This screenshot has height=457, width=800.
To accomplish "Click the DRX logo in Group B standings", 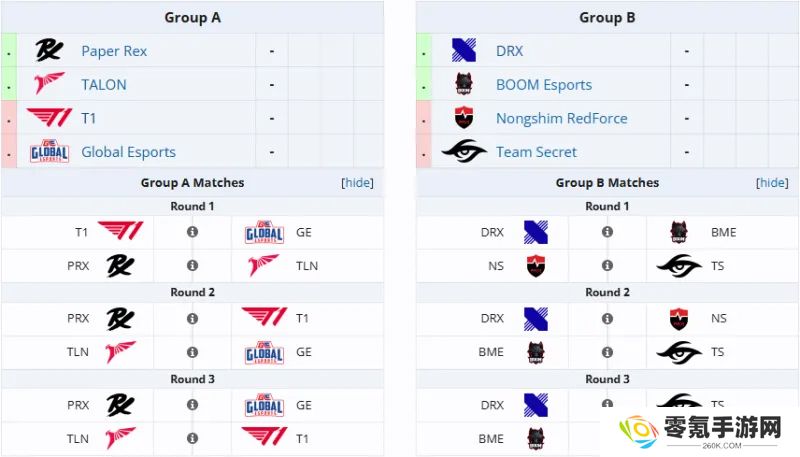I will tap(464, 50).
